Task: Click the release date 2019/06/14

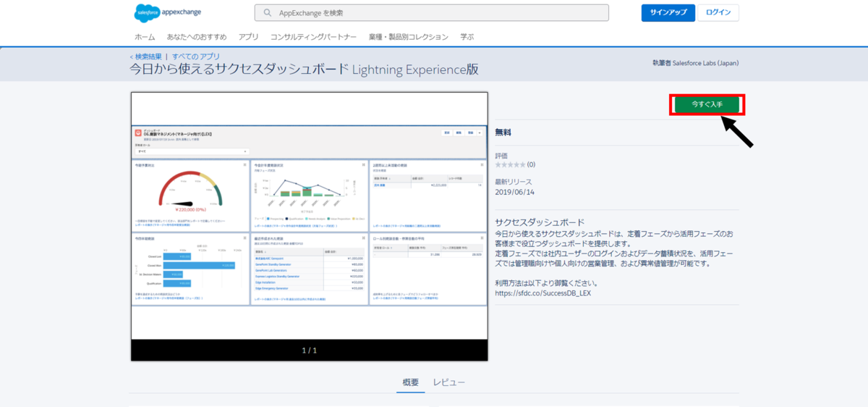Action: (x=514, y=193)
